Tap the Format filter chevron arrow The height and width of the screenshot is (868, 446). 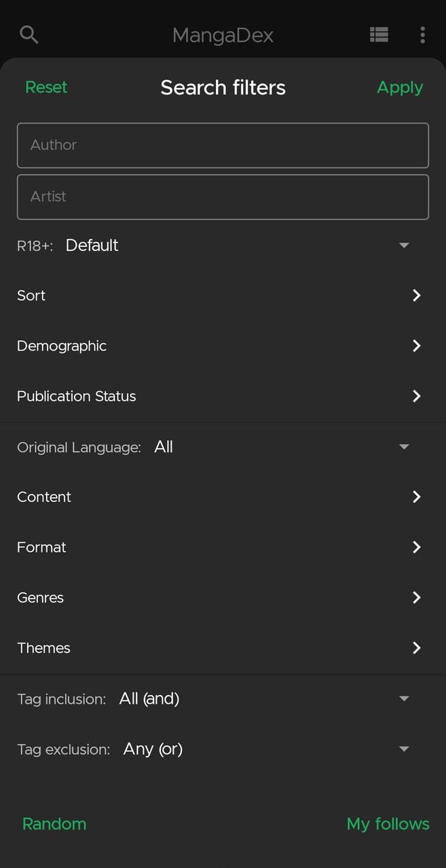417,547
